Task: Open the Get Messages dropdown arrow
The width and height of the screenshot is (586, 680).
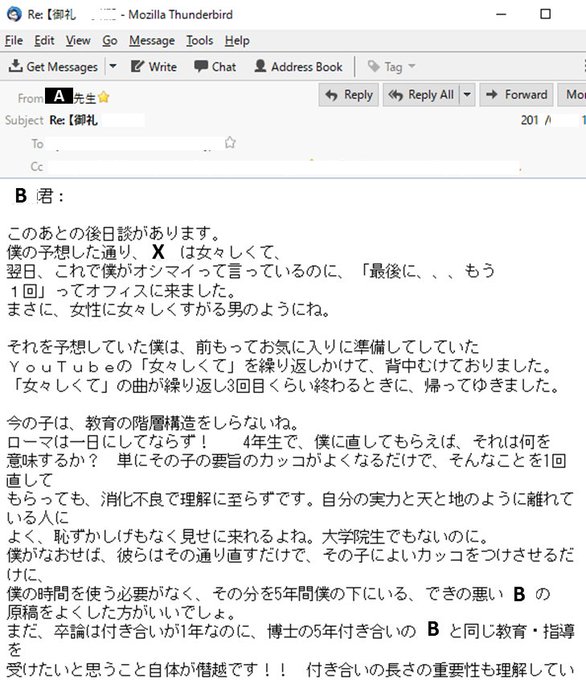Action: coord(113,66)
